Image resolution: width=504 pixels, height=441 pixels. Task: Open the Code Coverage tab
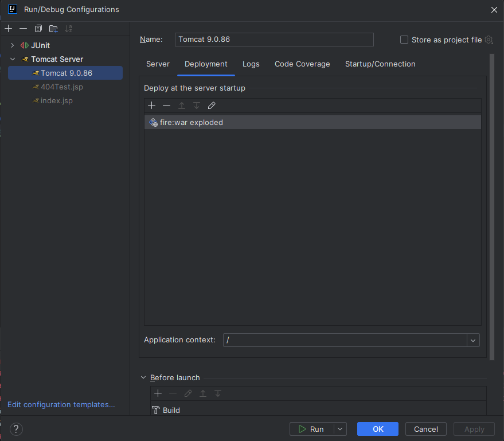tap(302, 64)
